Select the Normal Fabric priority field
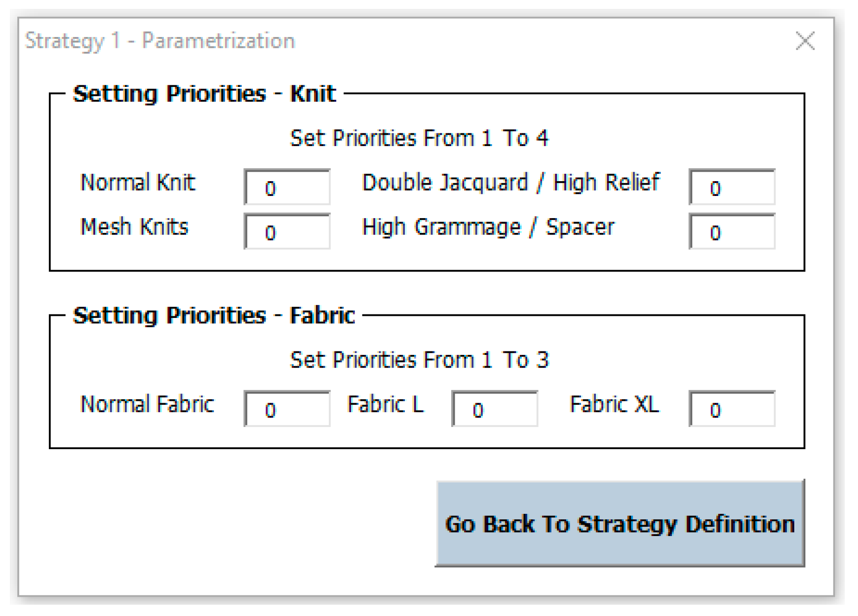 [x=287, y=409]
